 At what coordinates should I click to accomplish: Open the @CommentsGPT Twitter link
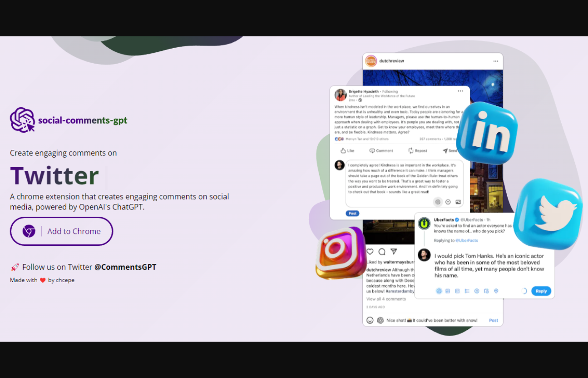125,267
